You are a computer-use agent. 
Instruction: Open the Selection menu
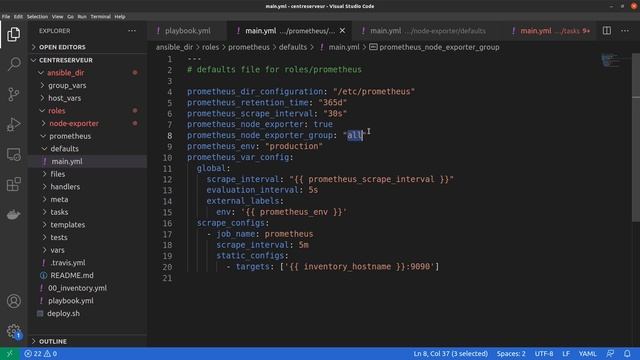(37, 17)
